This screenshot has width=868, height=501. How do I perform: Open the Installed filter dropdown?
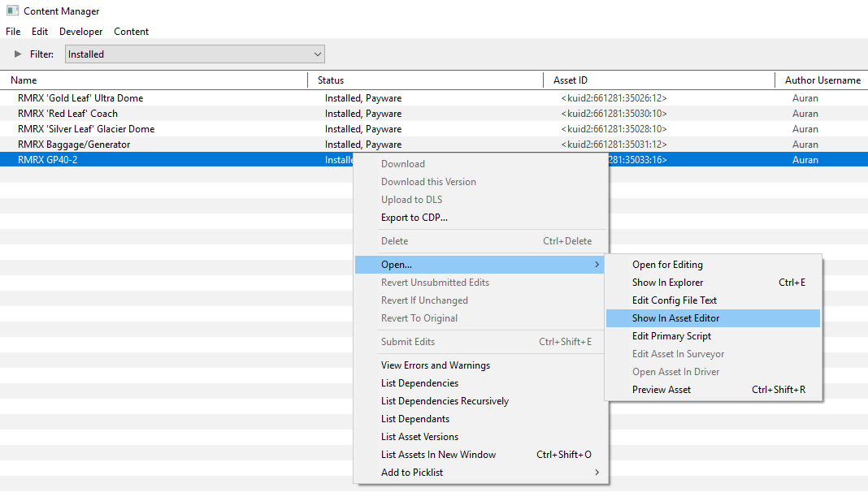click(195, 54)
